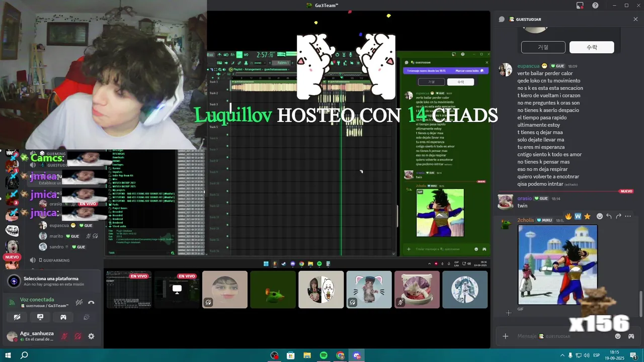Image resolution: width=644 pixels, height=362 pixels.
Task: Watch the second EN VIVO stream tile with monitor icon
Action: 177,290
